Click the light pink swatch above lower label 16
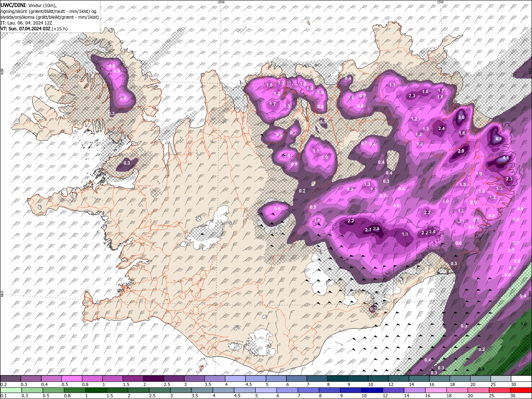The image size is (532, 399). (x=436, y=390)
